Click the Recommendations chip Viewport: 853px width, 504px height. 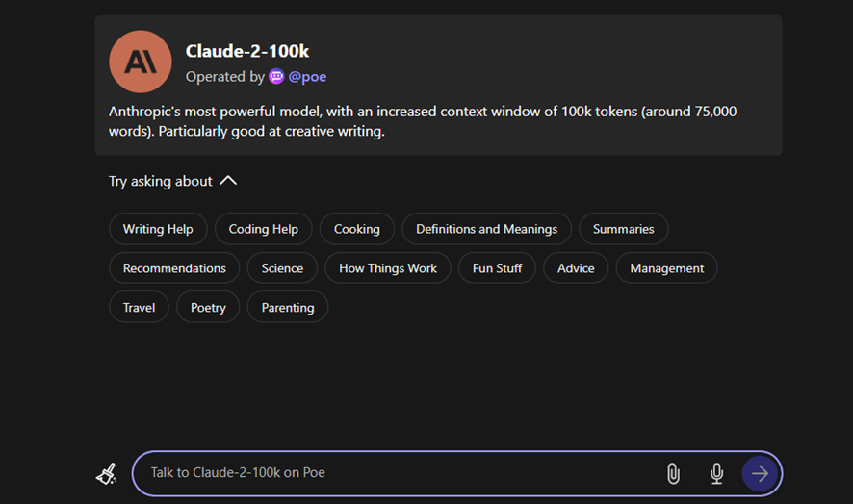pos(174,268)
